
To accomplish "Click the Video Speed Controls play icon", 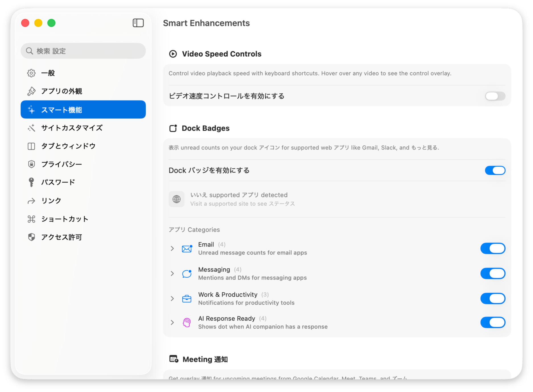I will [173, 54].
